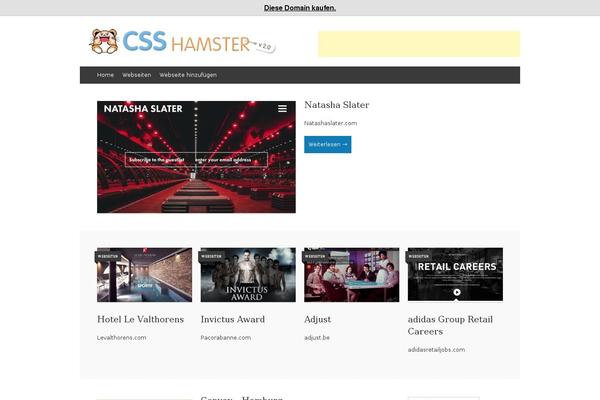This screenshot has width=600, height=400.
Task: Click the Pacorabanne.com text
Action: pyautogui.click(x=226, y=338)
